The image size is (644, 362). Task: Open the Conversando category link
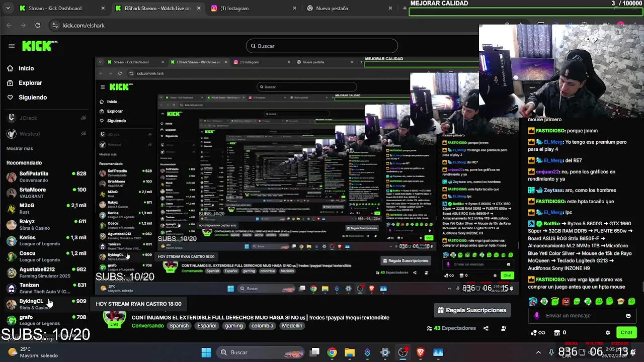[147, 326]
